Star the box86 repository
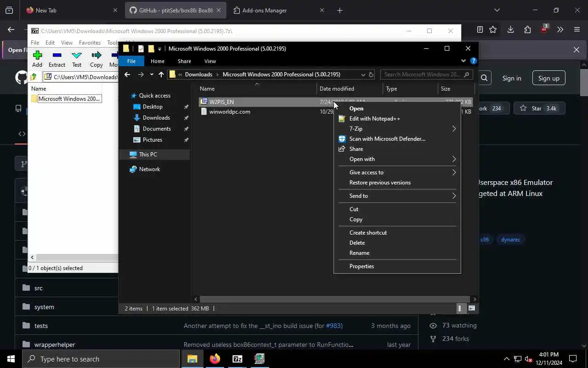 (539, 109)
